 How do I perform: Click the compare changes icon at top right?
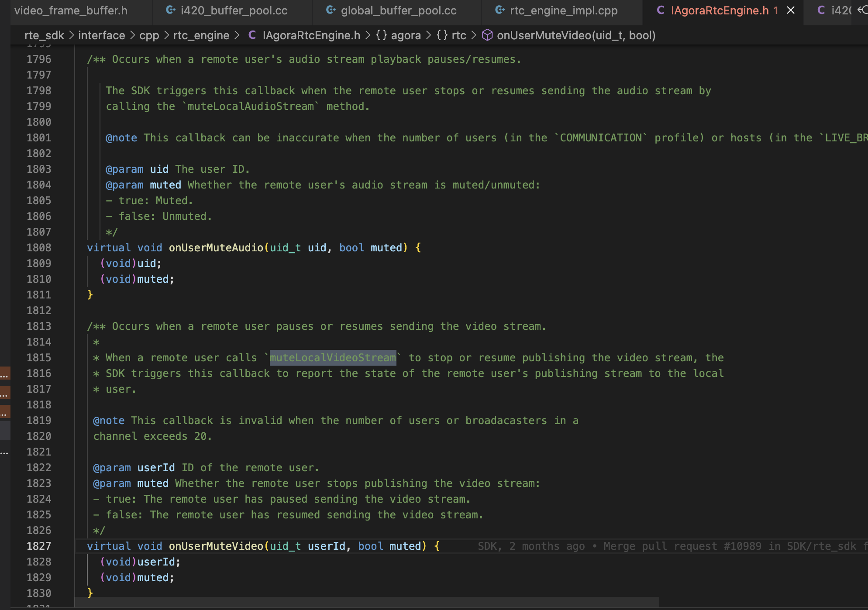pyautogui.click(x=862, y=10)
